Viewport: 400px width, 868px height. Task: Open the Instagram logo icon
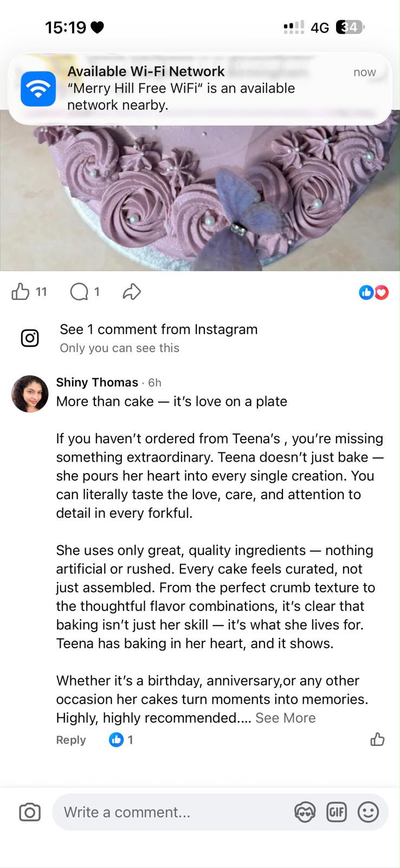(x=30, y=338)
